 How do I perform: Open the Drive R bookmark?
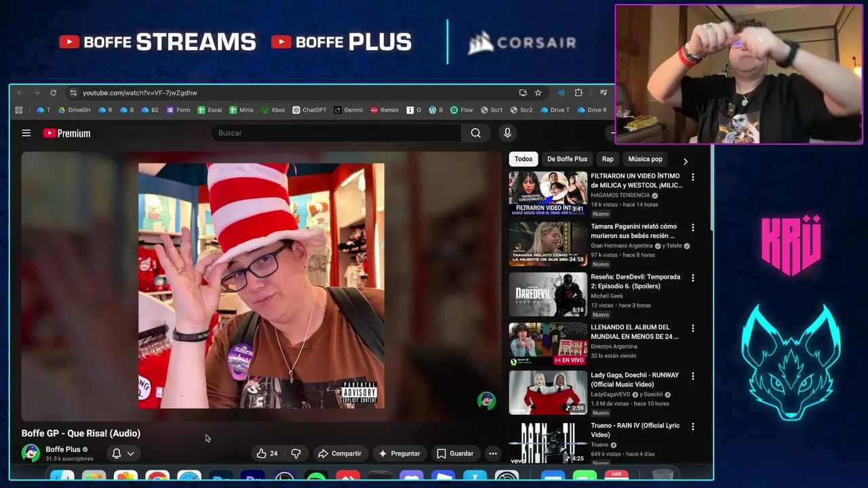pyautogui.click(x=592, y=110)
